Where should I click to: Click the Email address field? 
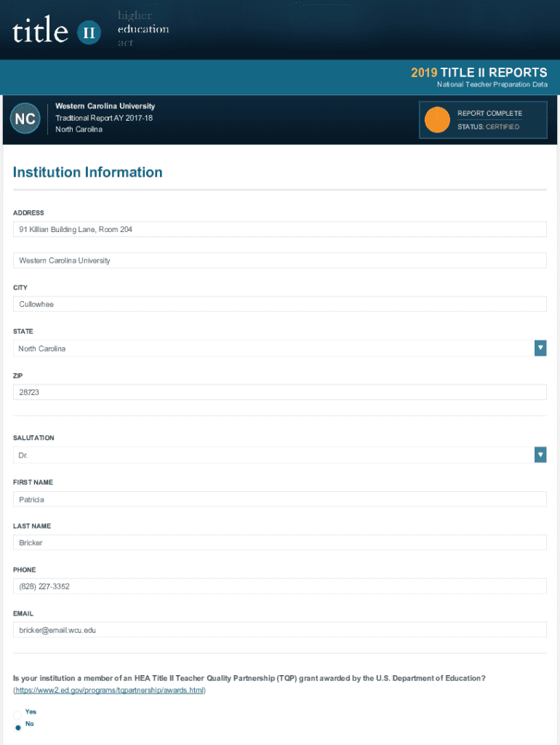tap(279, 630)
